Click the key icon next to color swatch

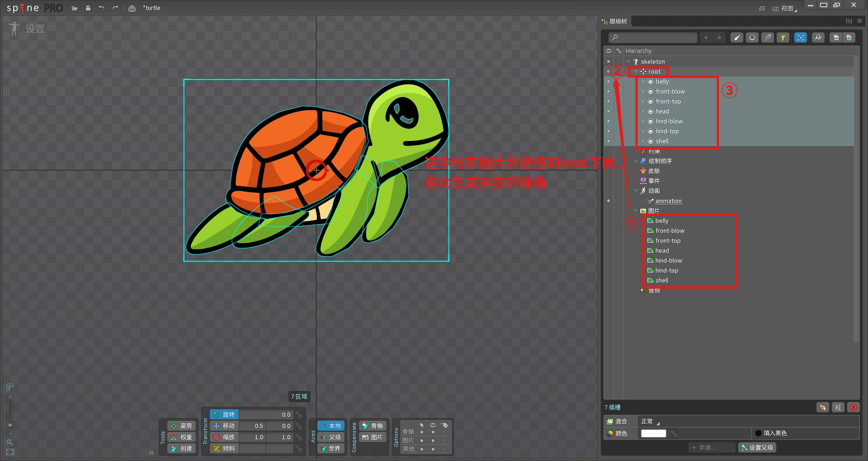click(674, 433)
